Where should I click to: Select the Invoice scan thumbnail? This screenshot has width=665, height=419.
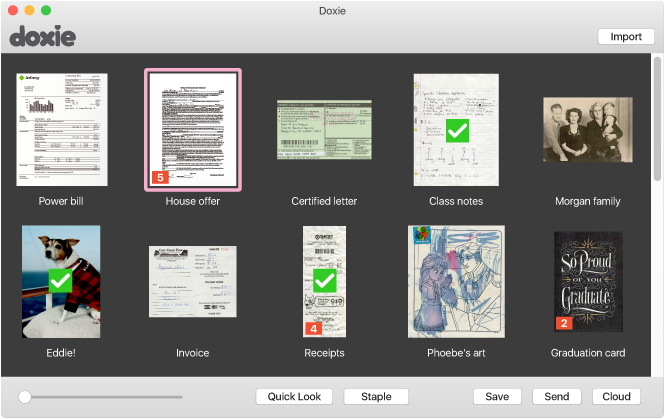tap(193, 281)
